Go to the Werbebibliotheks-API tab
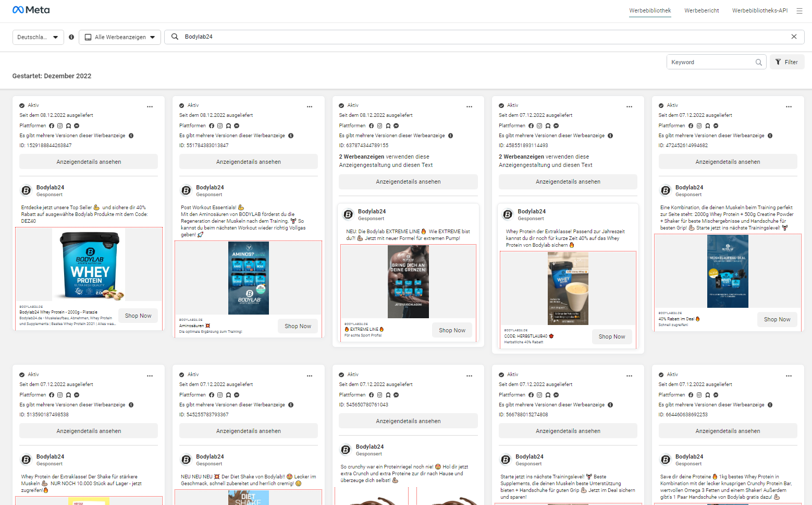The height and width of the screenshot is (505, 812). pos(760,10)
